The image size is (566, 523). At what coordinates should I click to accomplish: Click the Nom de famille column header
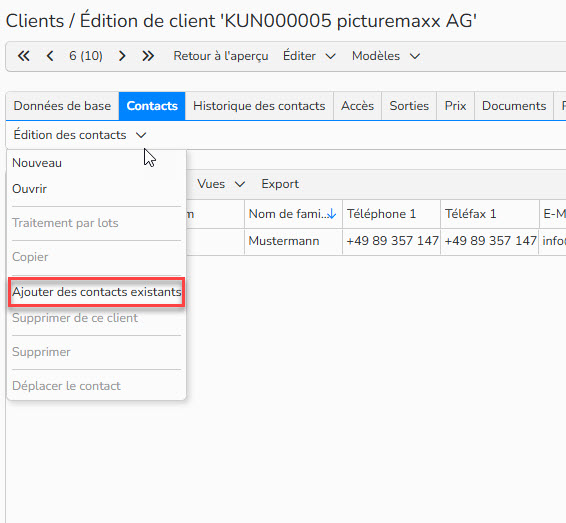click(293, 214)
